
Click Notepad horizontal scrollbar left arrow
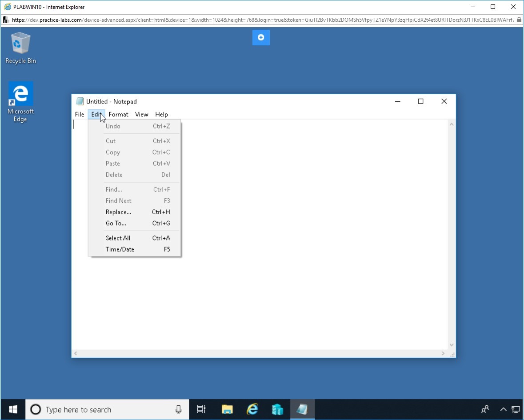point(76,353)
